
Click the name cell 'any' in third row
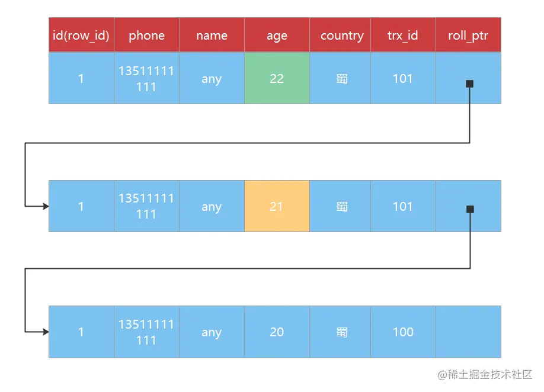tap(212, 332)
